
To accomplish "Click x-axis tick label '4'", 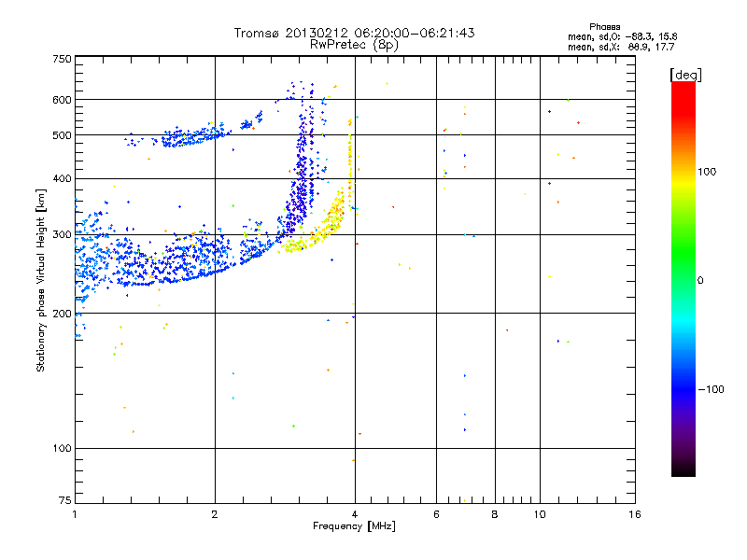I will [355, 514].
